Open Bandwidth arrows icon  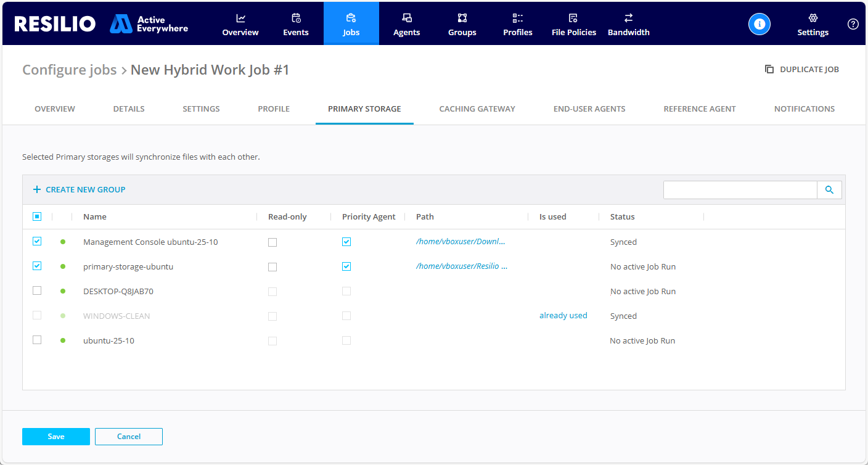628,18
